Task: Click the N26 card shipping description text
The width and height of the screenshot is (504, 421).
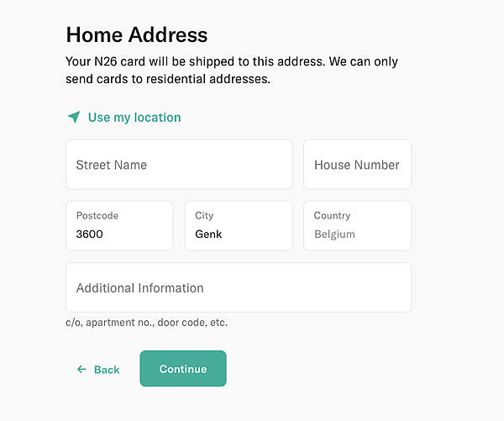Action: tap(232, 70)
